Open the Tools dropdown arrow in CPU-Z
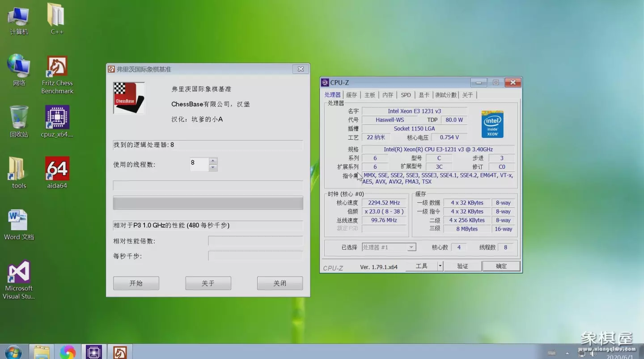This screenshot has width=644, height=359. [x=440, y=266]
